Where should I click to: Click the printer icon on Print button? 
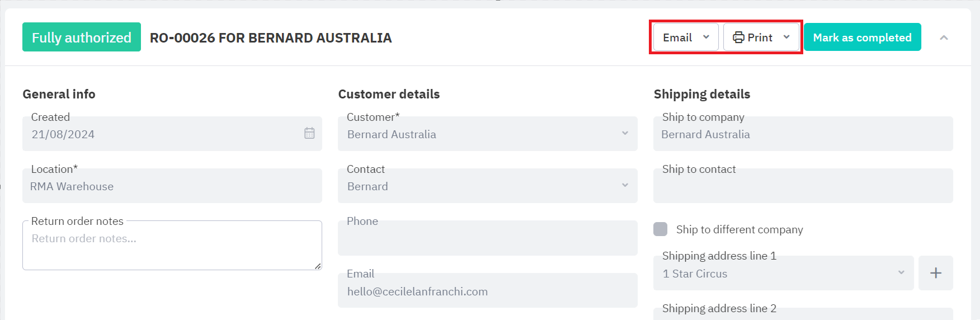(x=738, y=37)
